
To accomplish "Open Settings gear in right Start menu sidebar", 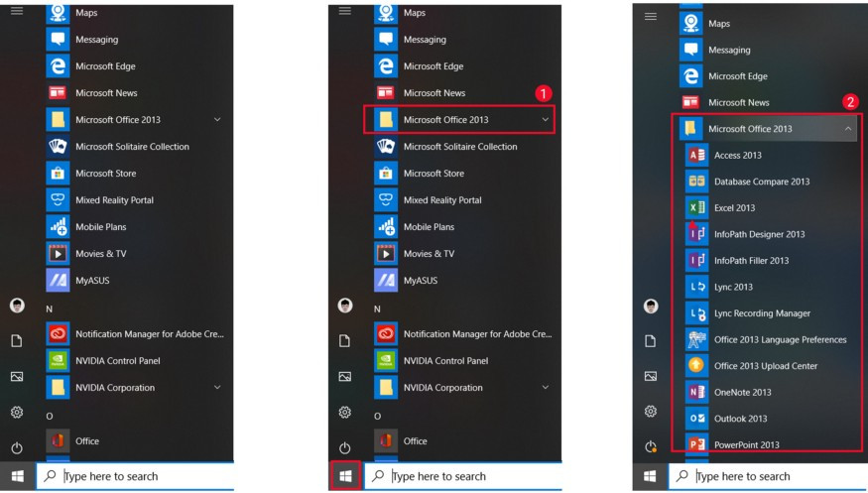I will [651, 412].
